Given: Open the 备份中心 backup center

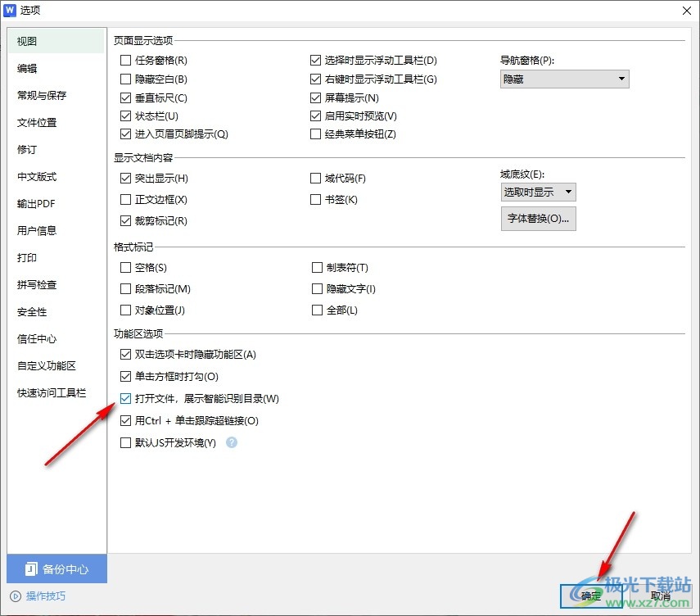Looking at the screenshot, I should (x=56, y=568).
